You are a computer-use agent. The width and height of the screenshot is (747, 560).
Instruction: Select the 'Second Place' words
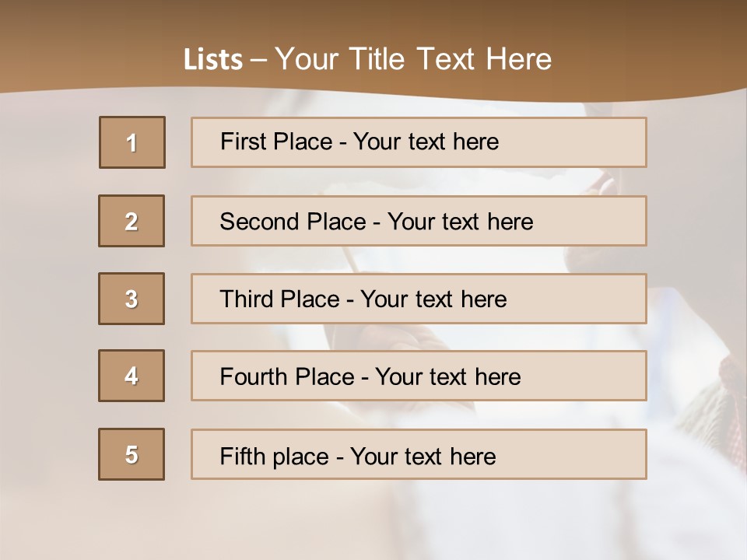[x=293, y=222]
